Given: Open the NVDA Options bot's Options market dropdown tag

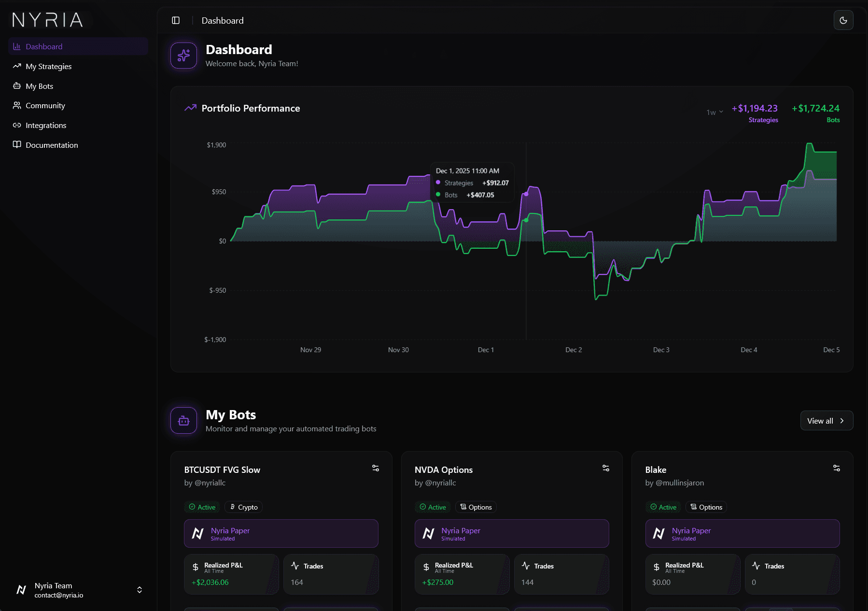Looking at the screenshot, I should [x=476, y=507].
